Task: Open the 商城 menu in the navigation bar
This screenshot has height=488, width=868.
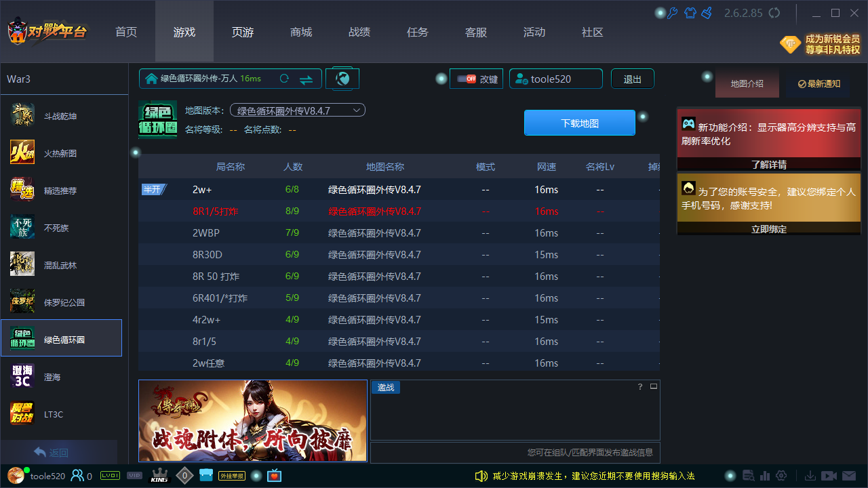Action: 300,32
